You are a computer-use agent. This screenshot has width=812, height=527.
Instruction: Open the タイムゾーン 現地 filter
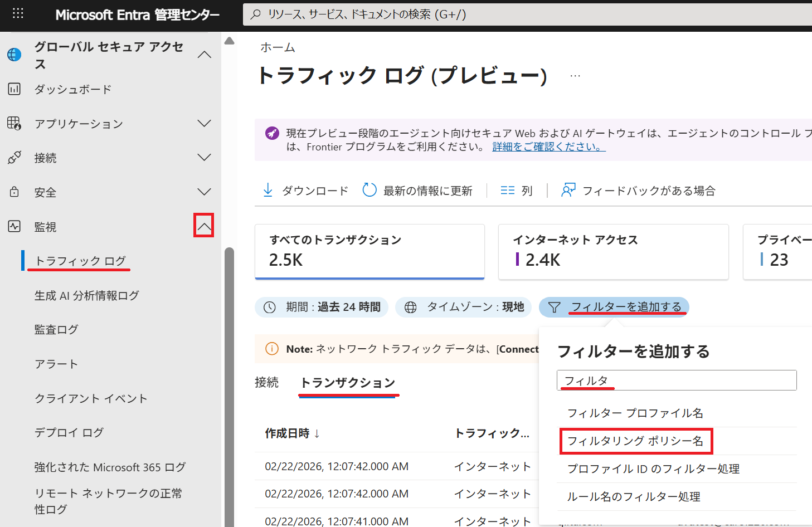coord(464,307)
